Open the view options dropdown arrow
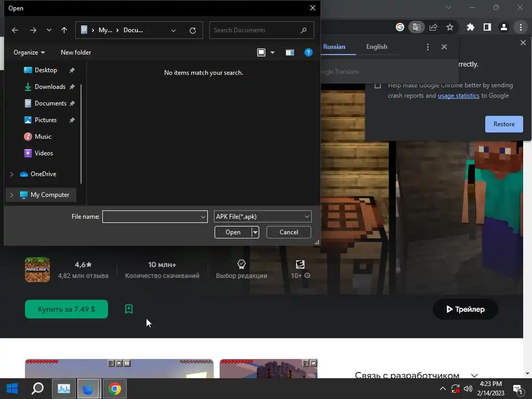The width and height of the screenshot is (532, 399). [x=272, y=52]
